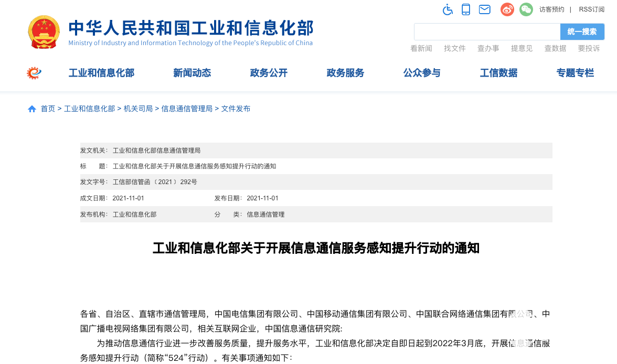Viewport: 617px width, 364px height.
Task: Navigate to 信息通信管理局 in breadcrumb
Action: point(187,109)
